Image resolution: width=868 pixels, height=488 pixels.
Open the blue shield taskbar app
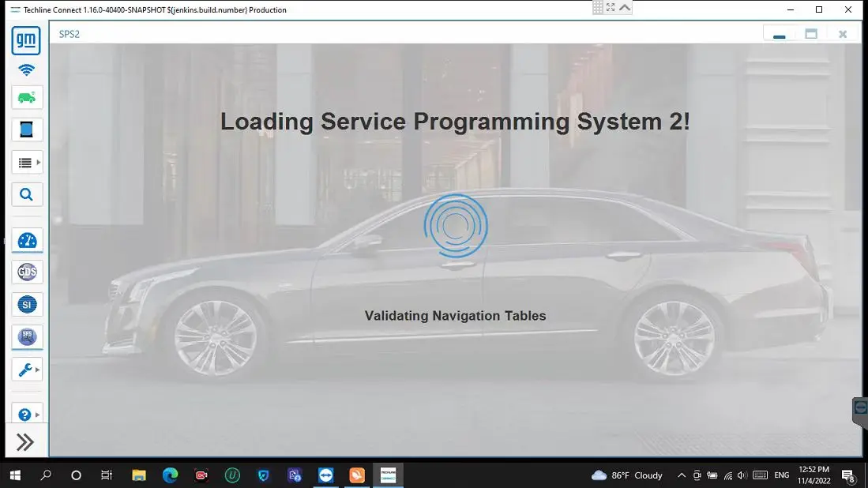point(264,475)
